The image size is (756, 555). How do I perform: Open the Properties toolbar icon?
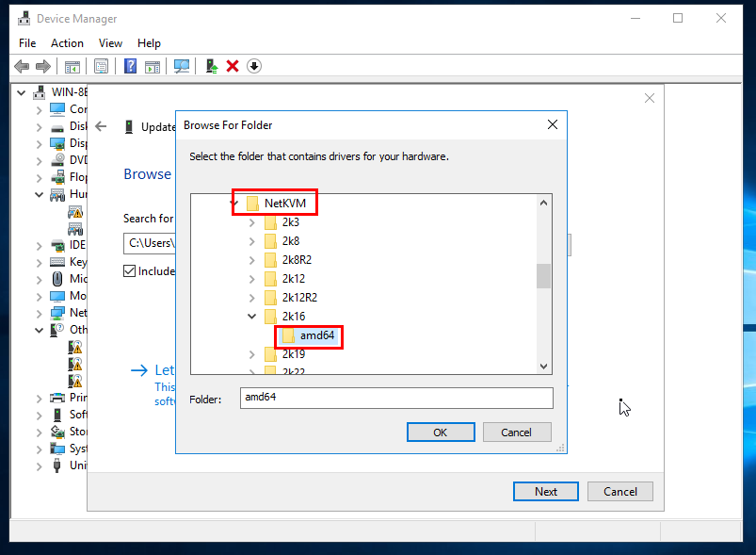[102, 66]
